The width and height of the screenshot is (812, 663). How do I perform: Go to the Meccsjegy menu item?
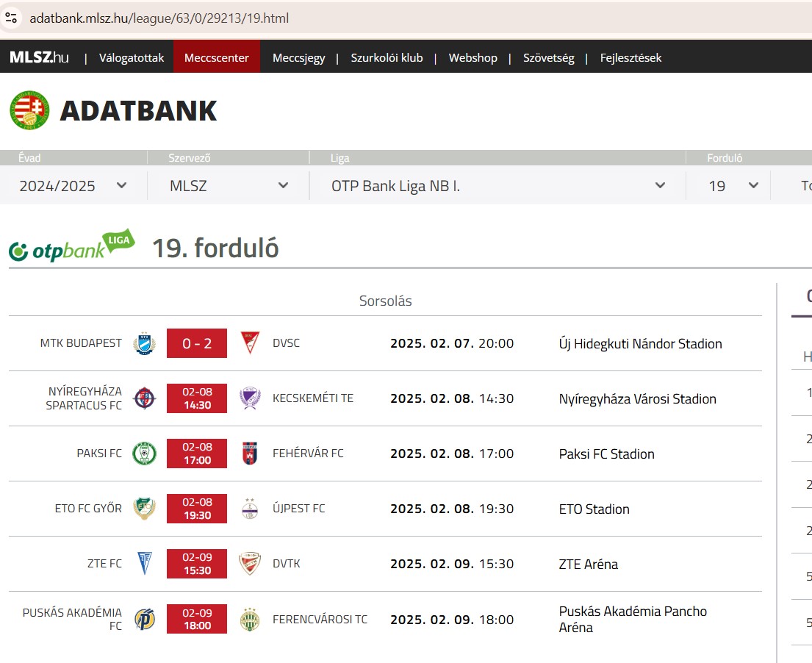coord(299,57)
